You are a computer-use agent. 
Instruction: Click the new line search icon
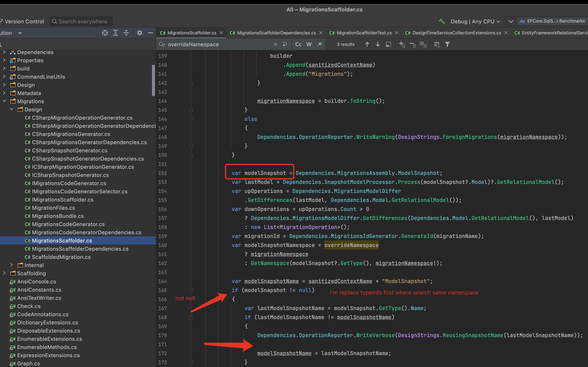[285, 44]
